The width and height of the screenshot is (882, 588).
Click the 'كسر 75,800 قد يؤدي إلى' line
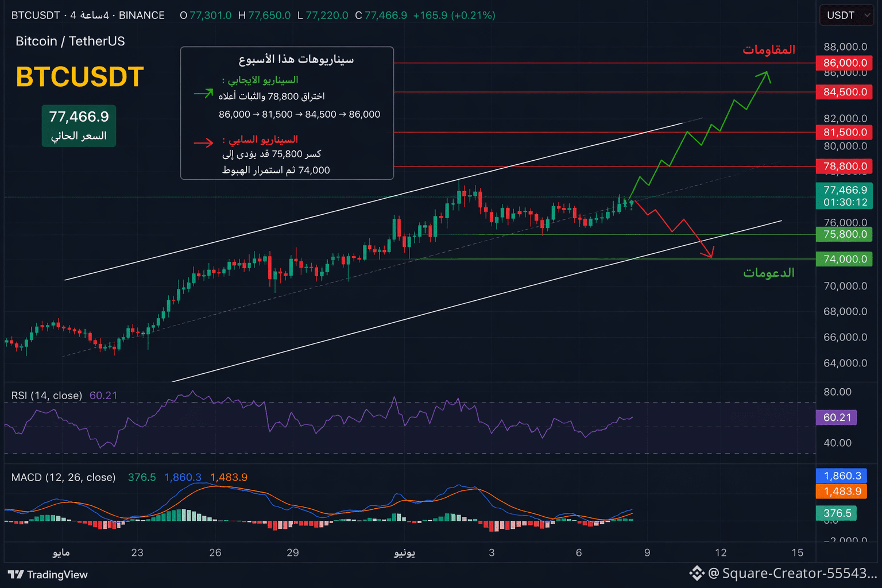point(272,154)
